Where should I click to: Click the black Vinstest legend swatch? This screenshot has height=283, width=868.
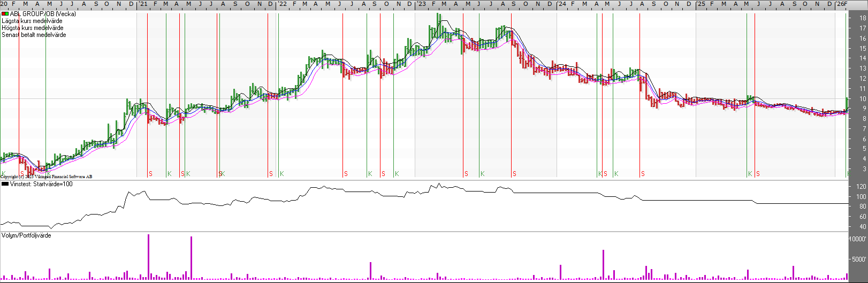5,184
